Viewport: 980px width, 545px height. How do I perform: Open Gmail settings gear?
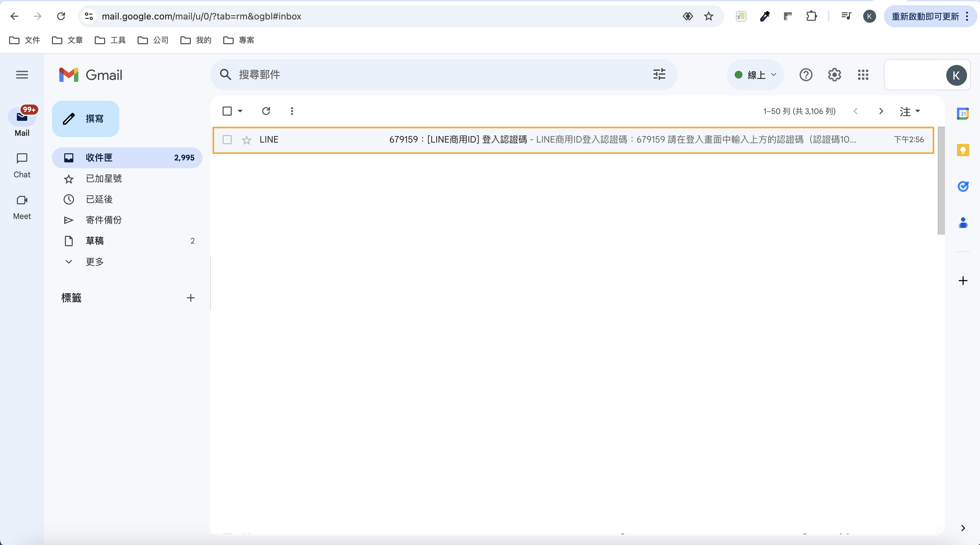[x=834, y=75]
